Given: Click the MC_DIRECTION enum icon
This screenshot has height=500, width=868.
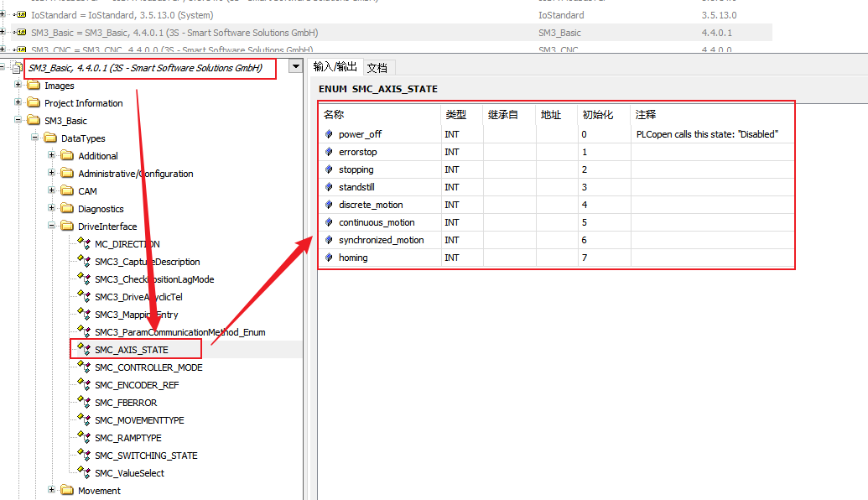Looking at the screenshot, I should tap(83, 242).
